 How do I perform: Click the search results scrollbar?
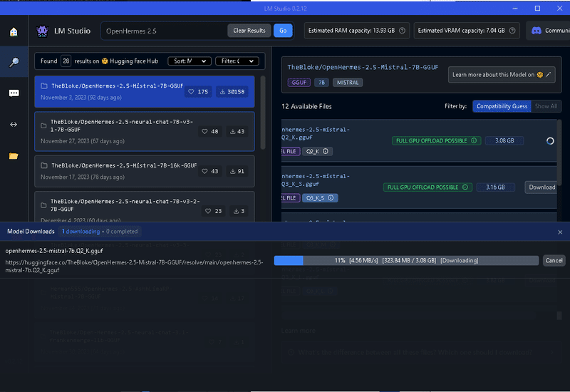coord(263,113)
